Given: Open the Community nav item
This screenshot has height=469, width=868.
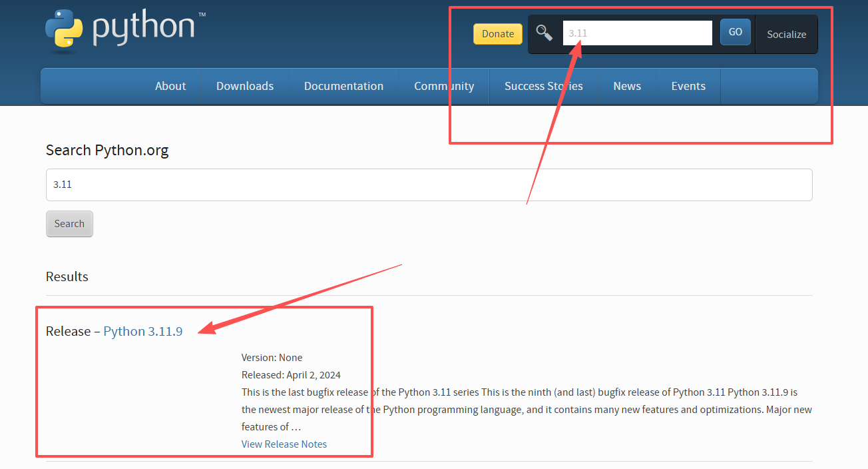Looking at the screenshot, I should click(444, 86).
